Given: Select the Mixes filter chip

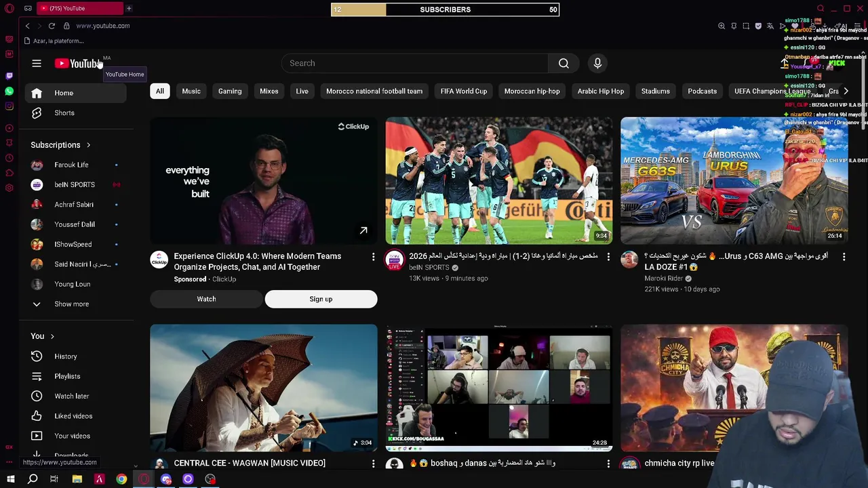Looking at the screenshot, I should click(269, 91).
